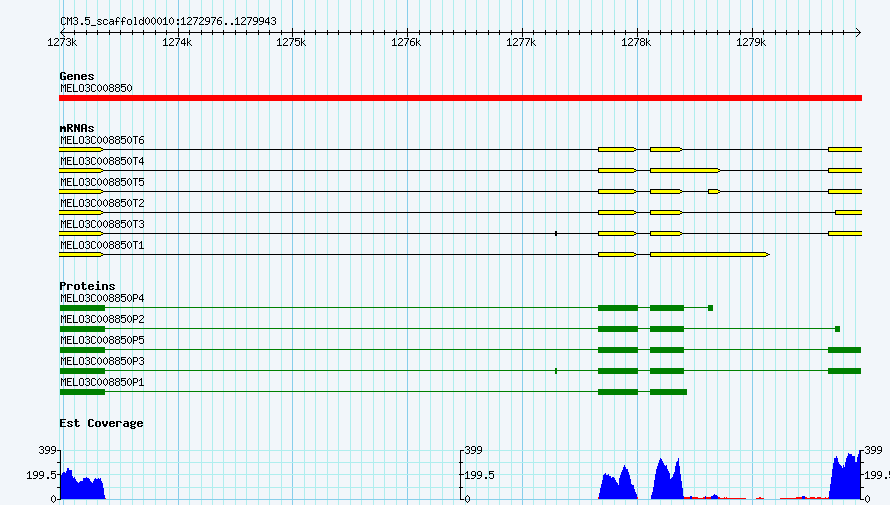The height and width of the screenshot is (505, 890).
Task: Click the left arrow end of ruler
Action: pyautogui.click(x=63, y=32)
